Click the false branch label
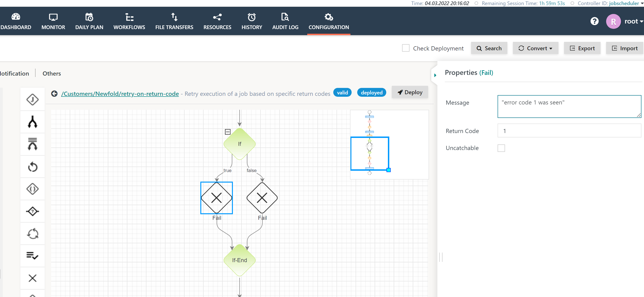The image size is (644, 297). pyautogui.click(x=251, y=170)
